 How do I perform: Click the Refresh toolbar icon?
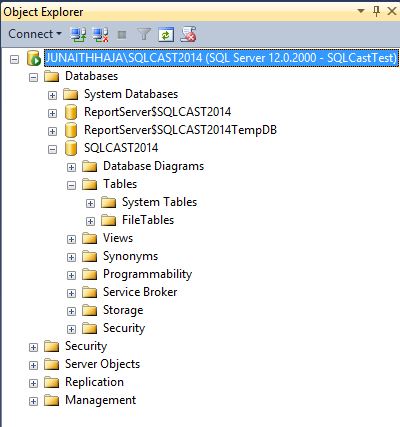166,34
